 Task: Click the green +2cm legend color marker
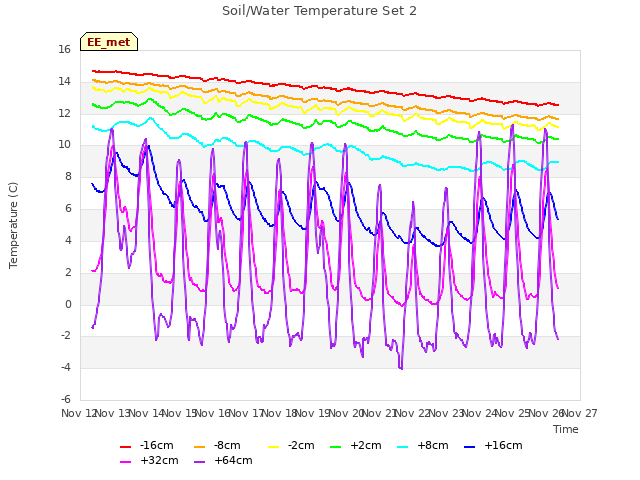pos(335,447)
